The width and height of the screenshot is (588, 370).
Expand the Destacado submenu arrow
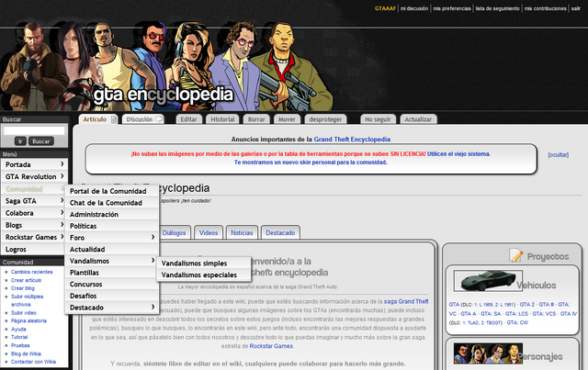[153, 307]
